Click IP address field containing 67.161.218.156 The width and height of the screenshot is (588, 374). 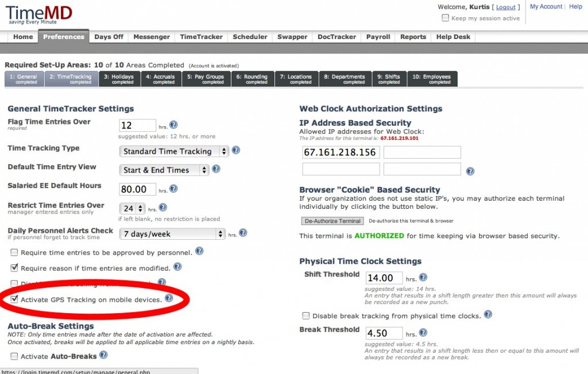(341, 152)
